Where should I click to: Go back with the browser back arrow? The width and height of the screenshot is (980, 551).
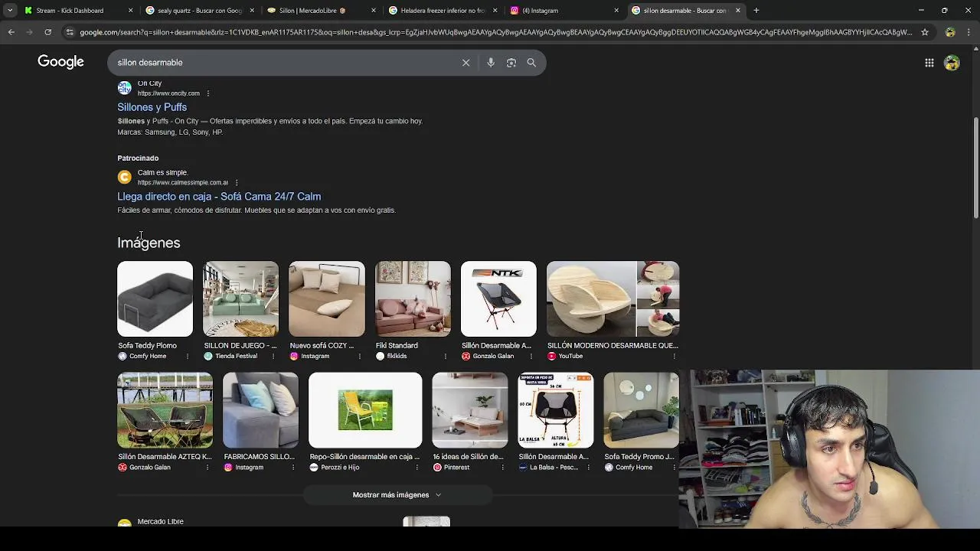point(11,32)
